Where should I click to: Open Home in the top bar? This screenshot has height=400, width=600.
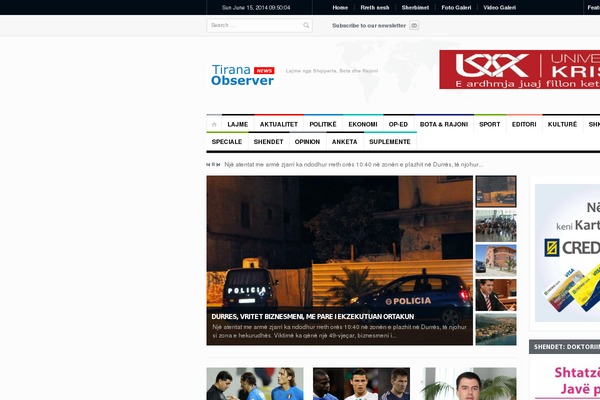click(340, 8)
